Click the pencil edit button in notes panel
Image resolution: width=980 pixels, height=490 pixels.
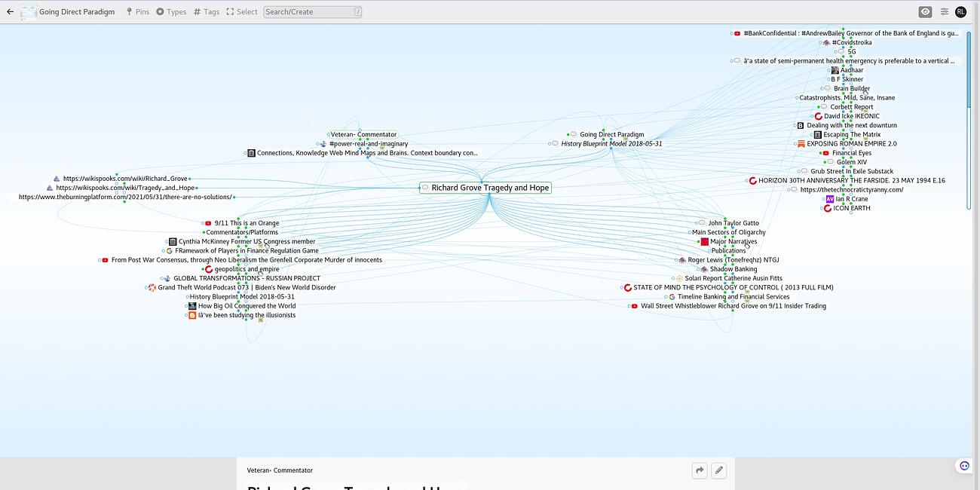719,470
